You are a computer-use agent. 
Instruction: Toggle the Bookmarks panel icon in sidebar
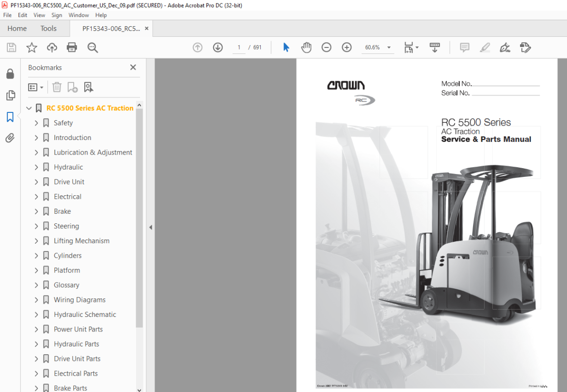(x=10, y=117)
